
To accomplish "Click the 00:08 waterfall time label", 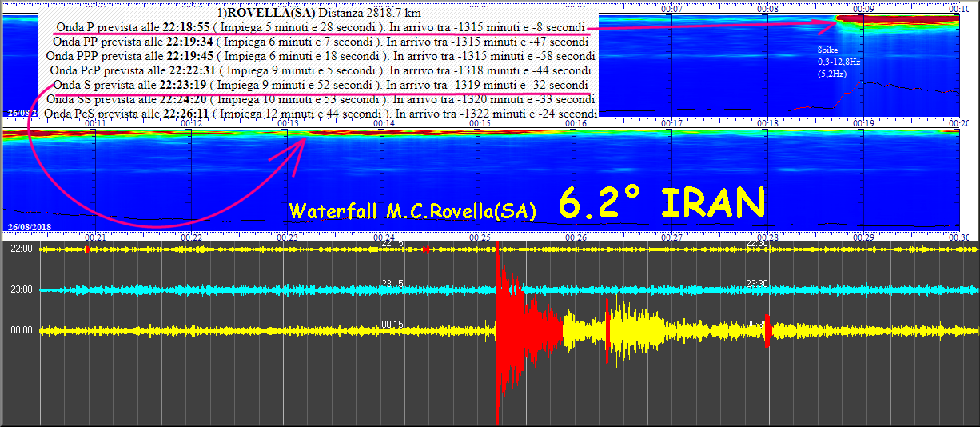I will (768, 9).
